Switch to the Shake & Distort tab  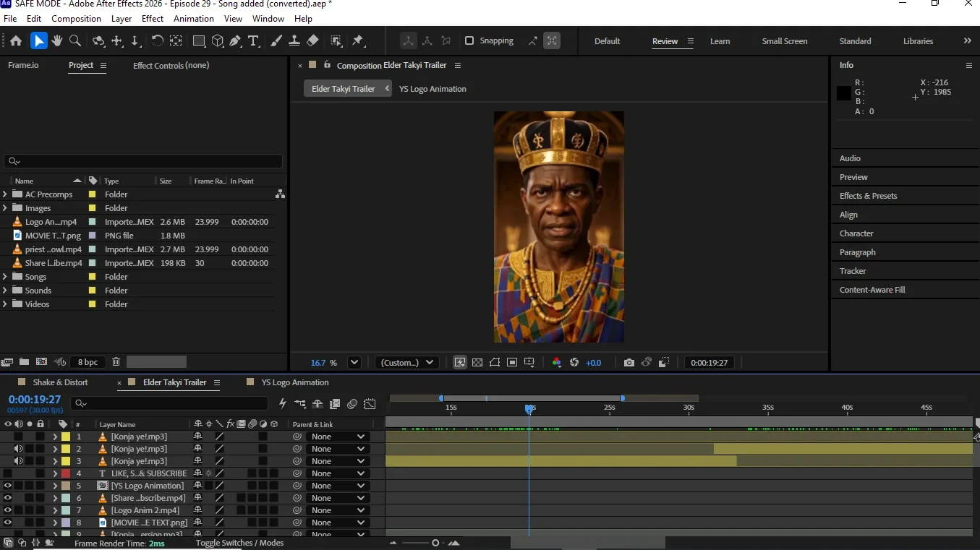[60, 382]
